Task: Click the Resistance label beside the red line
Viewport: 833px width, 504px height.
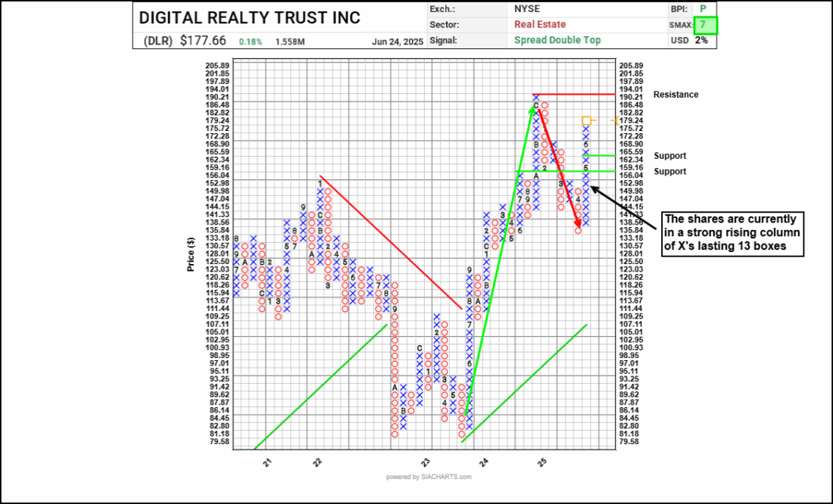Action: click(x=675, y=95)
